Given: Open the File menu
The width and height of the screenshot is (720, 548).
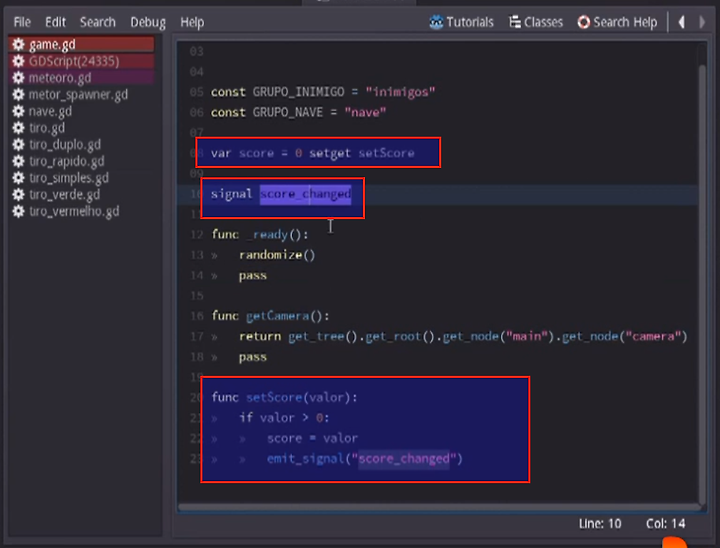Looking at the screenshot, I should [22, 22].
